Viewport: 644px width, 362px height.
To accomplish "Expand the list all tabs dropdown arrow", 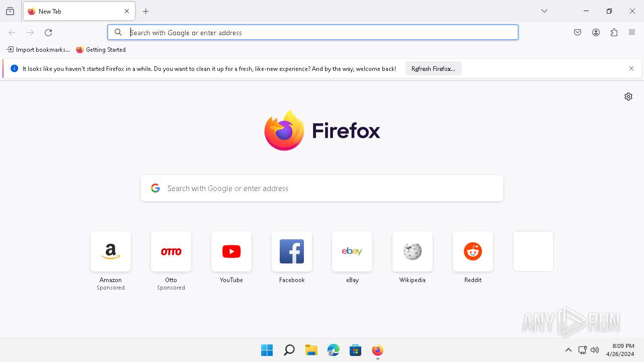I will (544, 11).
